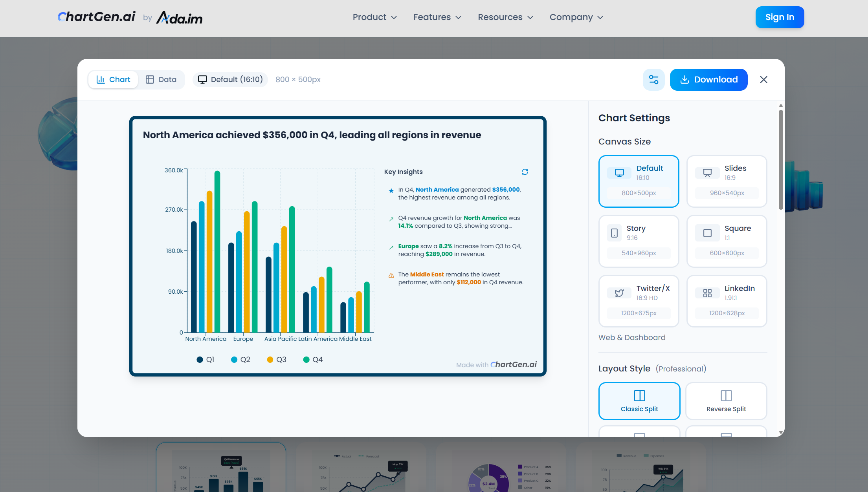Click the Sign In button
This screenshot has height=492, width=868.
[x=780, y=17]
